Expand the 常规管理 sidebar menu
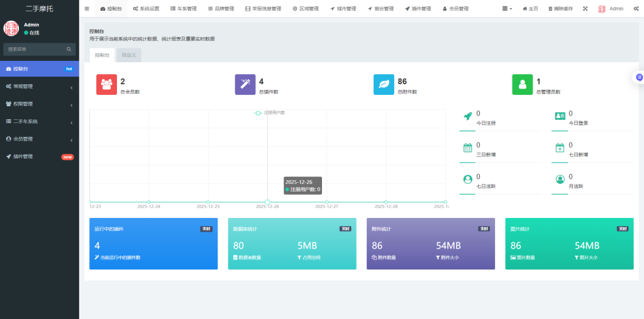 (x=39, y=87)
